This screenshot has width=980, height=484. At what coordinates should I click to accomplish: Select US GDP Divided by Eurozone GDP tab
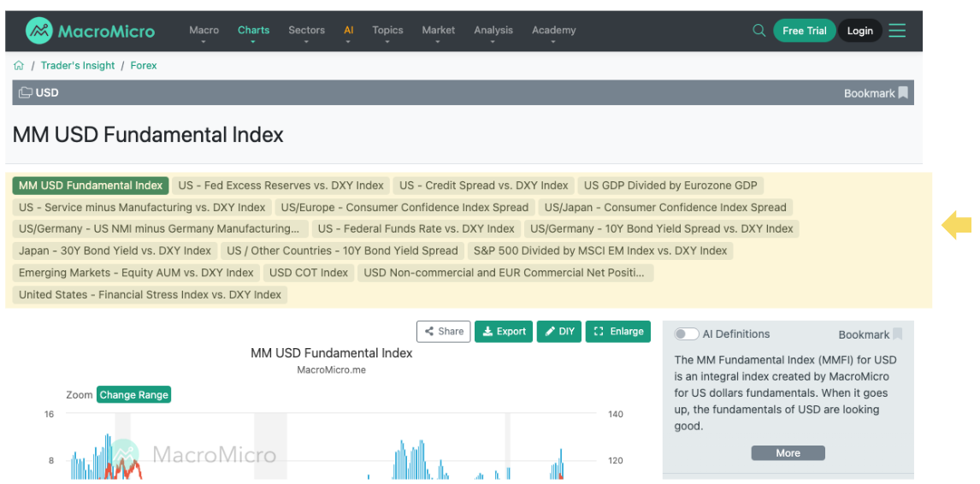670,186
